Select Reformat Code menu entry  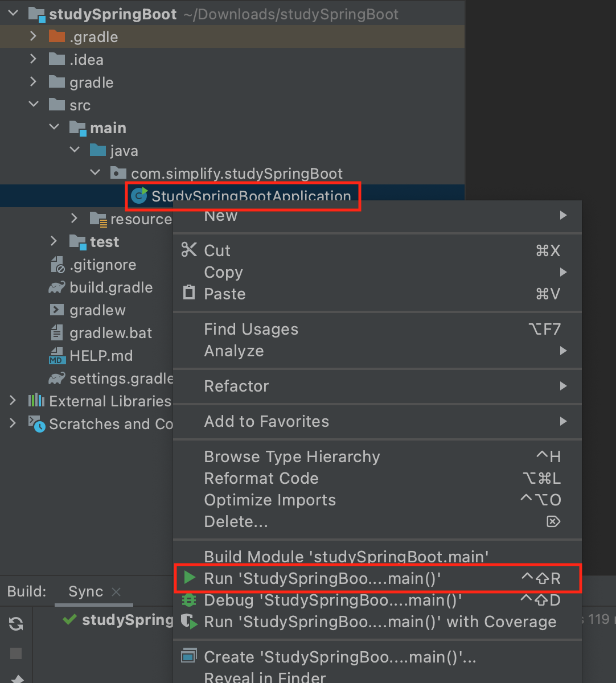[x=261, y=478]
